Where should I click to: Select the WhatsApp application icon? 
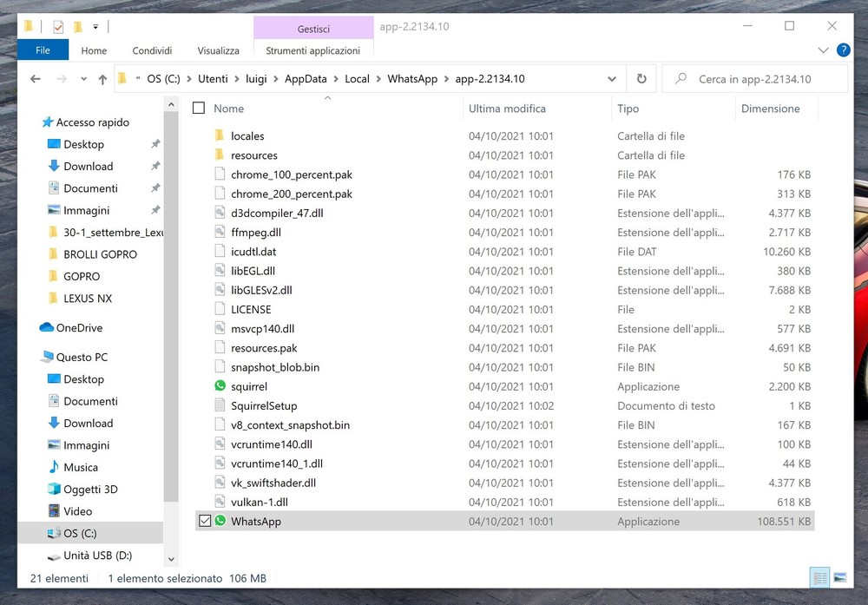pos(220,520)
